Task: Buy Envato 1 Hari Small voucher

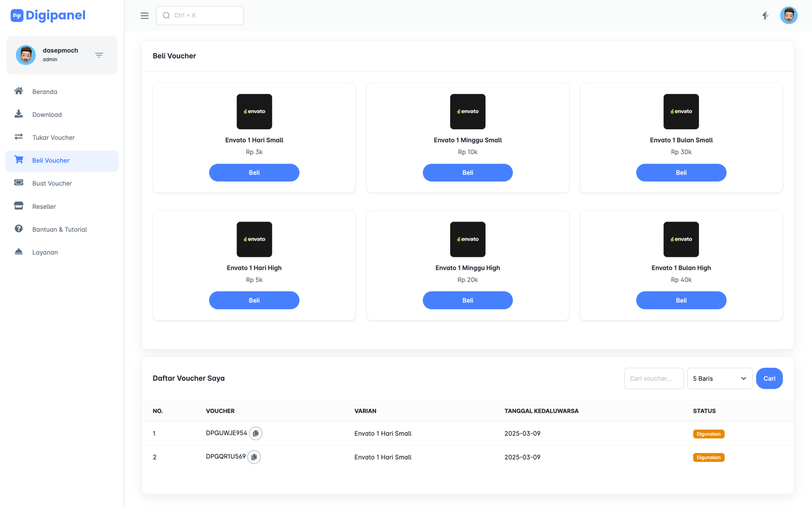Action: (x=254, y=172)
